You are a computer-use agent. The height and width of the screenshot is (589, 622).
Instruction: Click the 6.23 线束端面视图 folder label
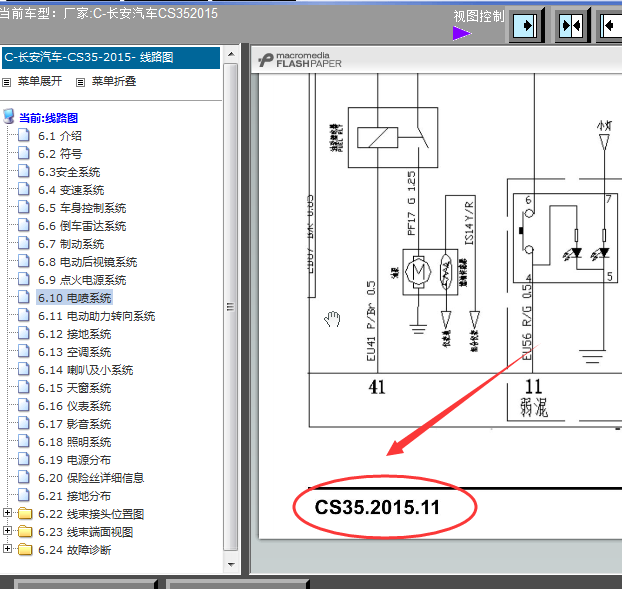pyautogui.click(x=86, y=532)
